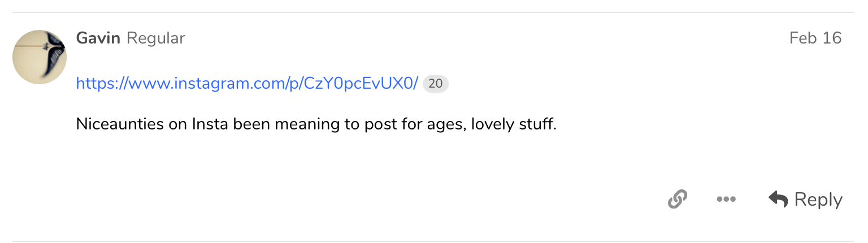Select the chain-link share icon beside the ellipsis
Screen dimensions: 868x243
tap(677, 199)
